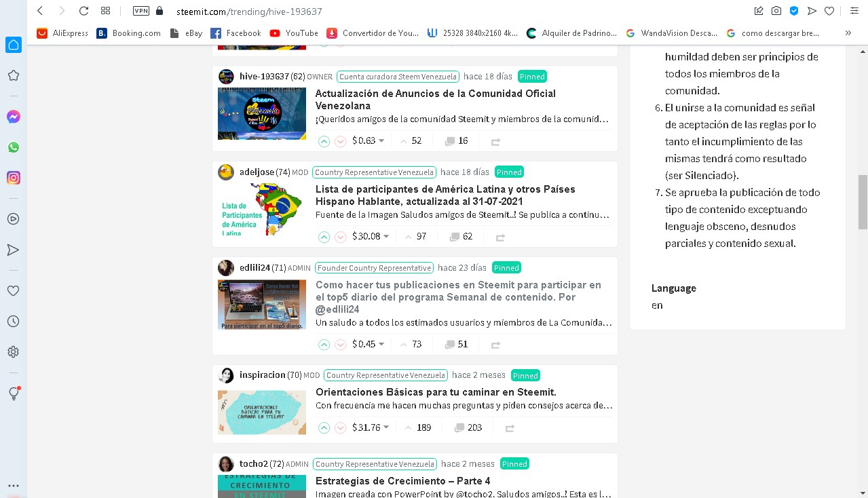The image size is (868, 498).
Task: Open Lista de participantes de América Latina post
Action: tap(445, 195)
